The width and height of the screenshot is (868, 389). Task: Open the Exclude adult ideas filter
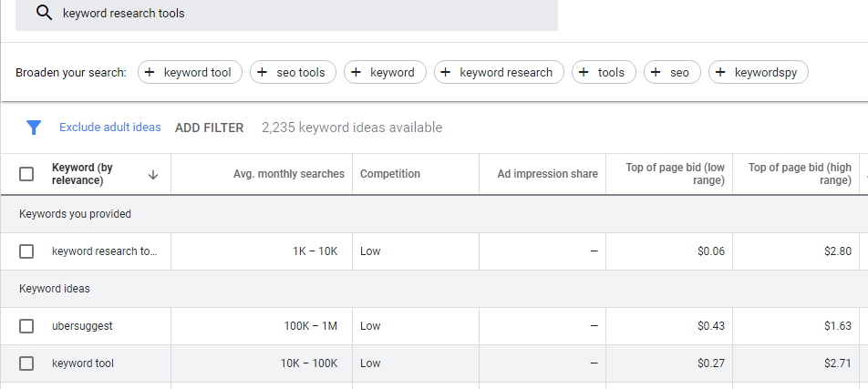coord(109,128)
